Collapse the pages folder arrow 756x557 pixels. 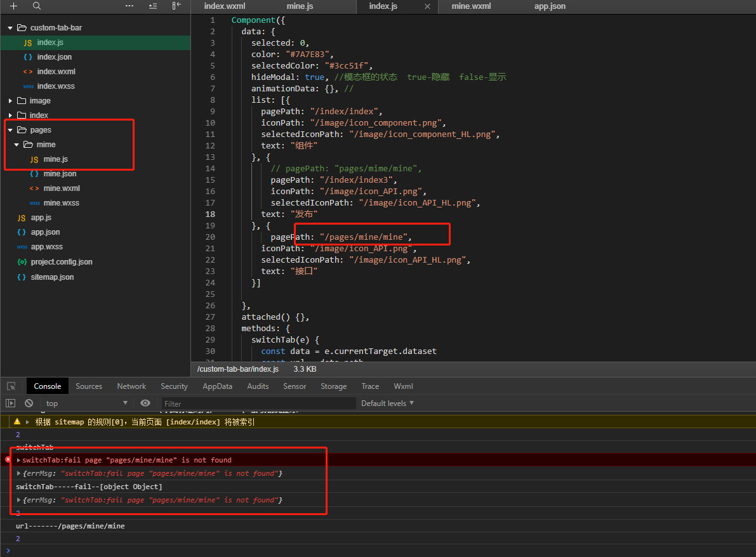[x=10, y=130]
